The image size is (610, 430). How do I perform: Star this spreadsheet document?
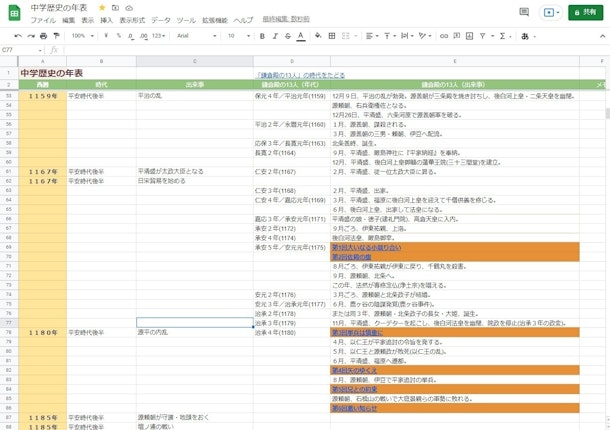click(x=102, y=7)
